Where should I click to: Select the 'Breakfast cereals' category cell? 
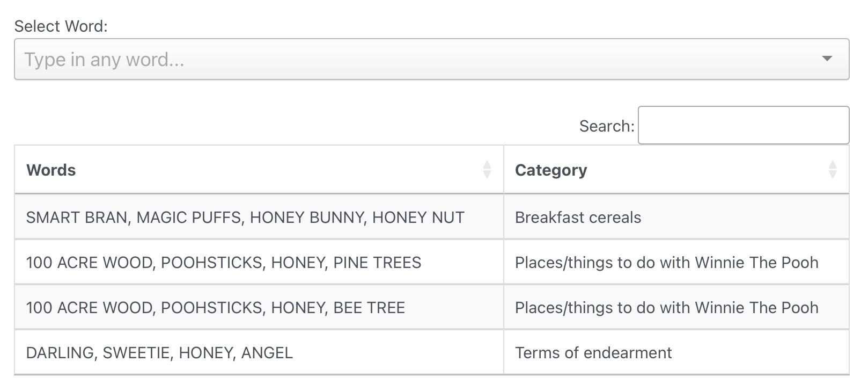coord(578,218)
